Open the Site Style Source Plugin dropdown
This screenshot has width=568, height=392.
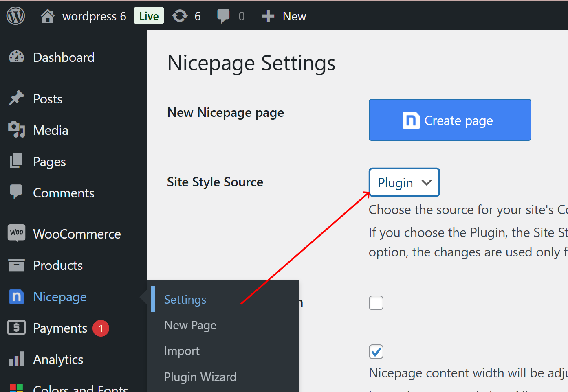pos(404,182)
